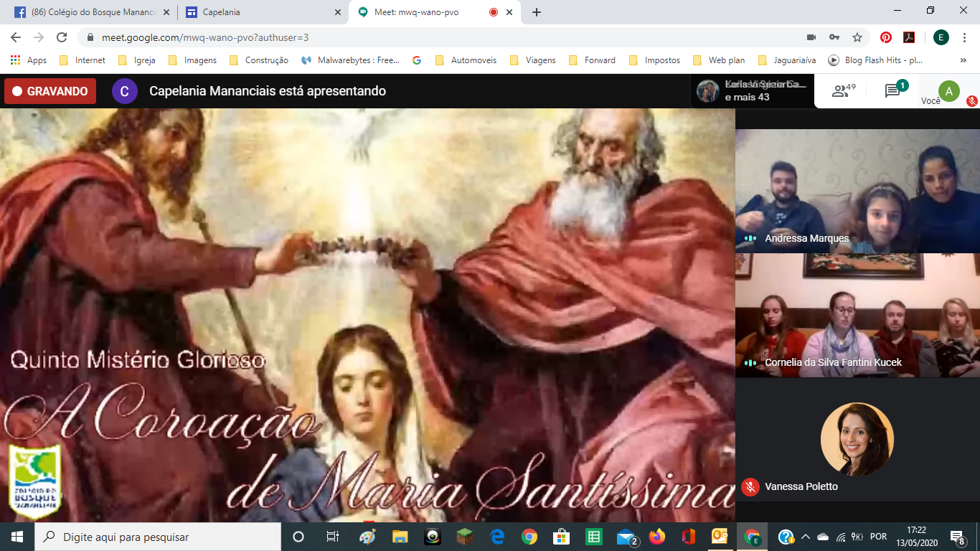
Task: Reload the Meet page
Action: [x=62, y=37]
